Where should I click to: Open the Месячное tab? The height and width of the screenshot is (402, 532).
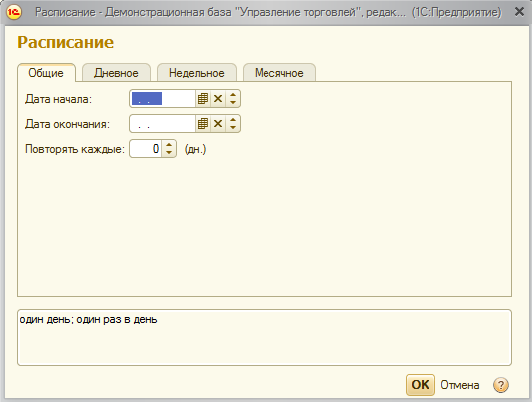click(279, 73)
